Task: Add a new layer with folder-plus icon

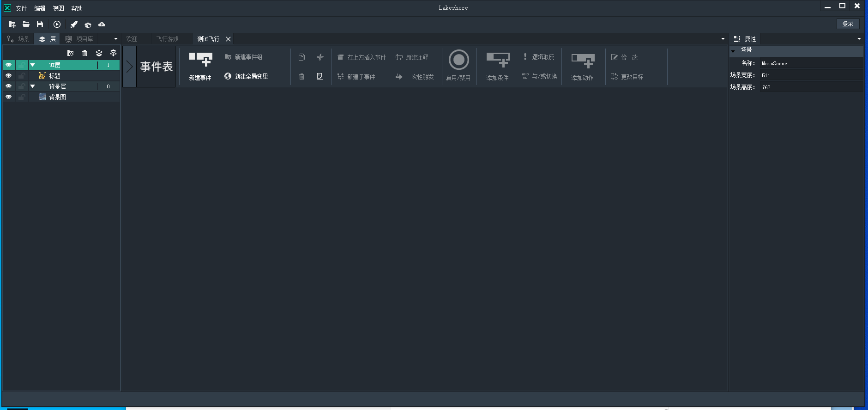Action: tap(70, 53)
